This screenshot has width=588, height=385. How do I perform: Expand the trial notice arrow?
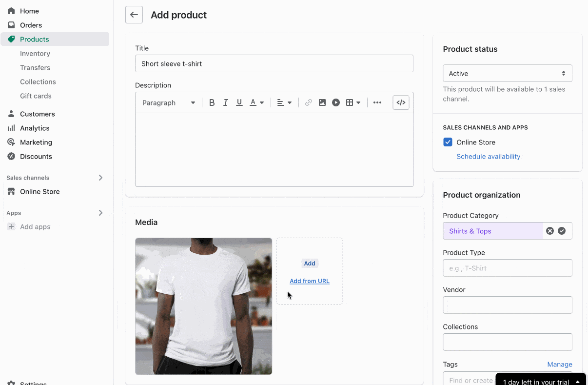(x=578, y=382)
